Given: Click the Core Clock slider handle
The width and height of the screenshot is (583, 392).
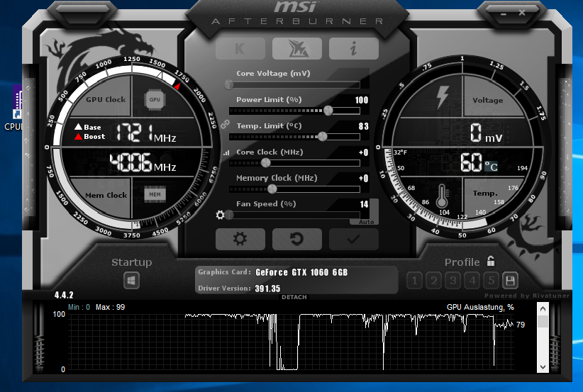Looking at the screenshot, I should 265,163.
